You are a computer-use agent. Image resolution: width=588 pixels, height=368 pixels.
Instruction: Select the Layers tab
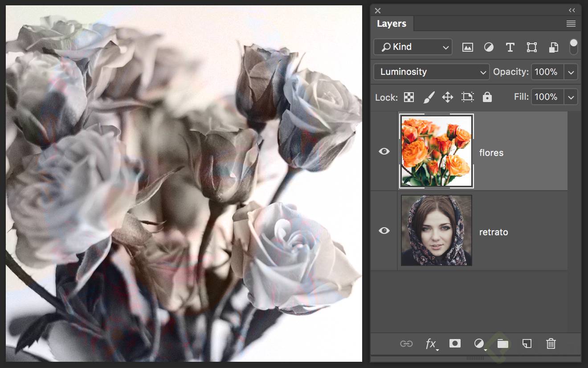click(392, 24)
